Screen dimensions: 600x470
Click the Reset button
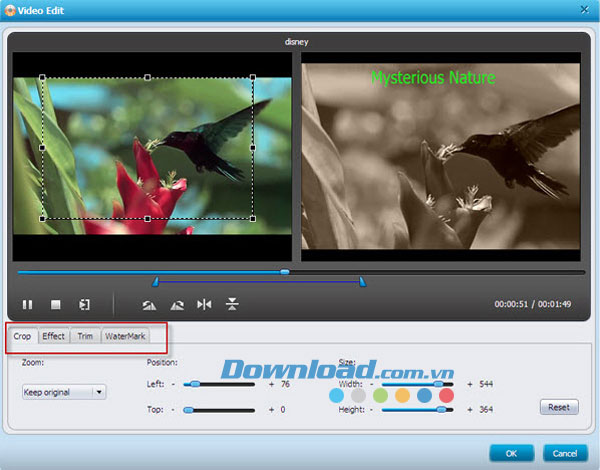pyautogui.click(x=559, y=407)
